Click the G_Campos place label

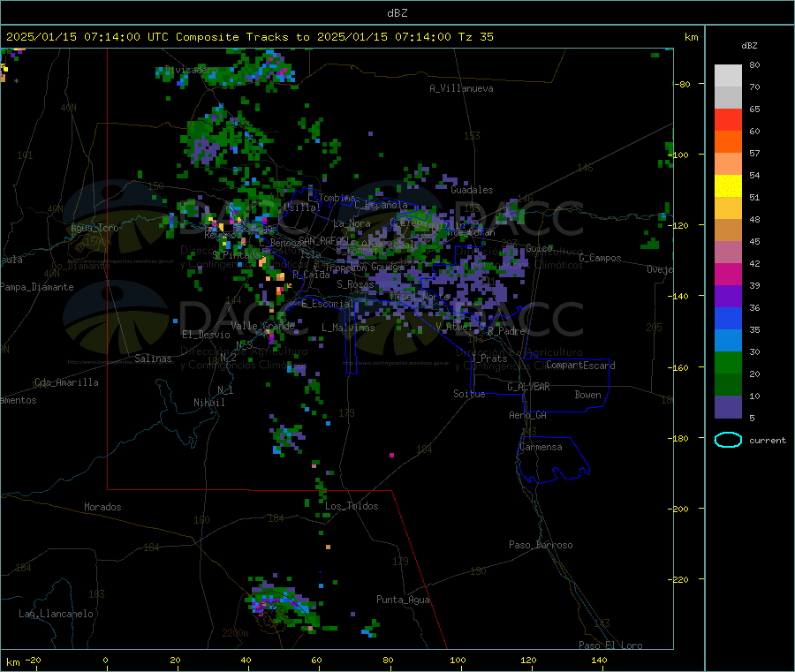pyautogui.click(x=600, y=258)
